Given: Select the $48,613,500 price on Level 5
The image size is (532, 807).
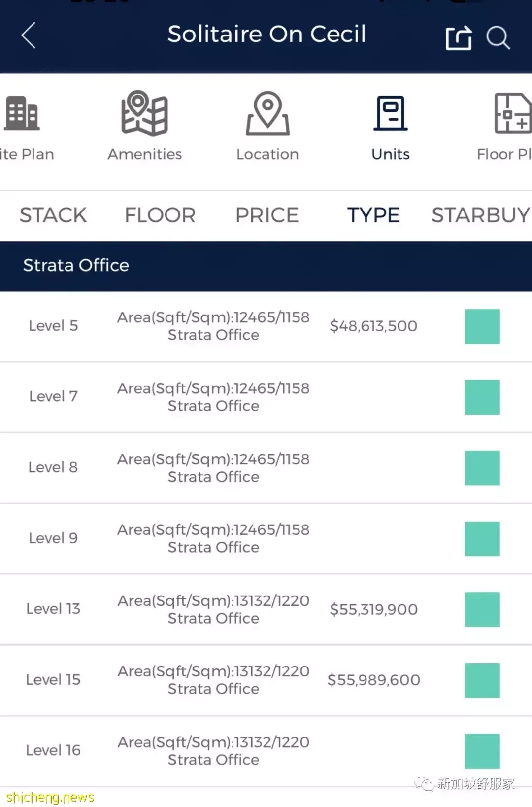Looking at the screenshot, I should pos(373,326).
